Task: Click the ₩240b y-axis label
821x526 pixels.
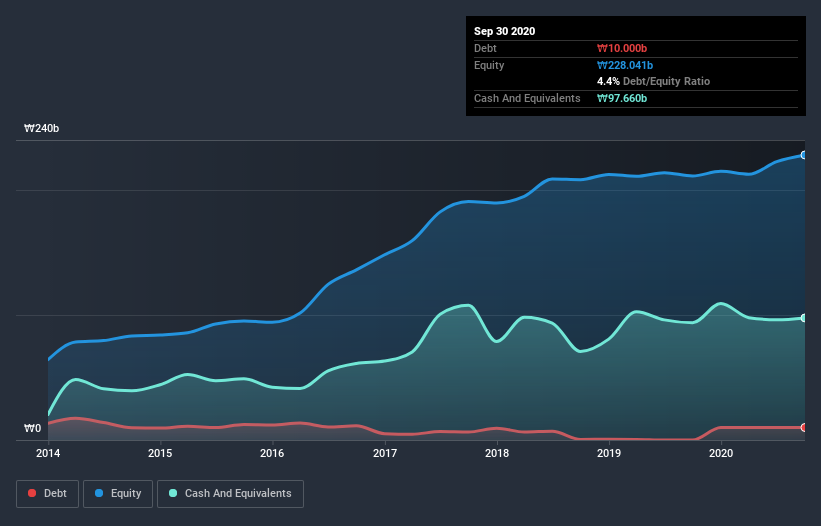Action: pos(41,128)
